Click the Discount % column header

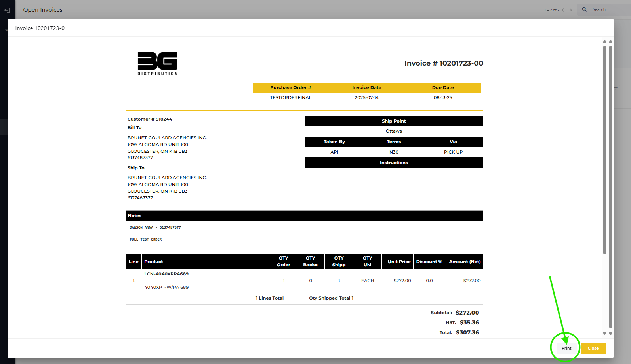429,262
